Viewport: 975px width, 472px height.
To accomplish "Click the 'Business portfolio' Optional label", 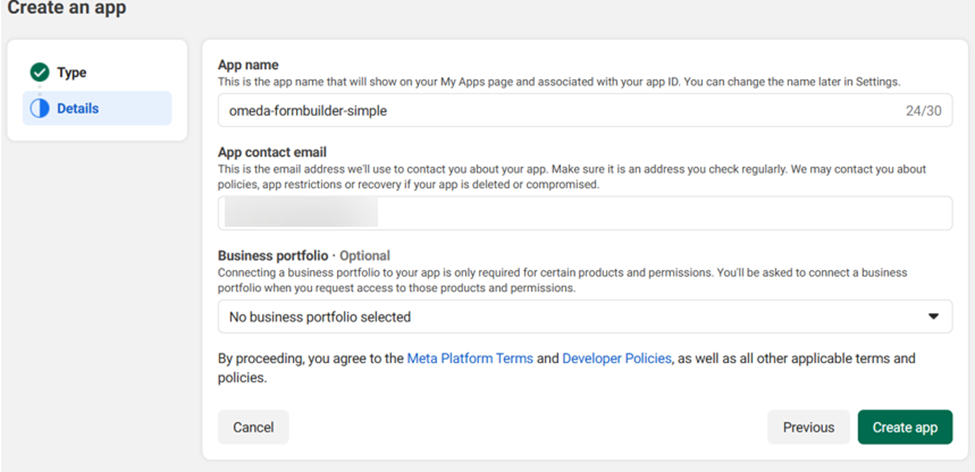I will tap(304, 256).
